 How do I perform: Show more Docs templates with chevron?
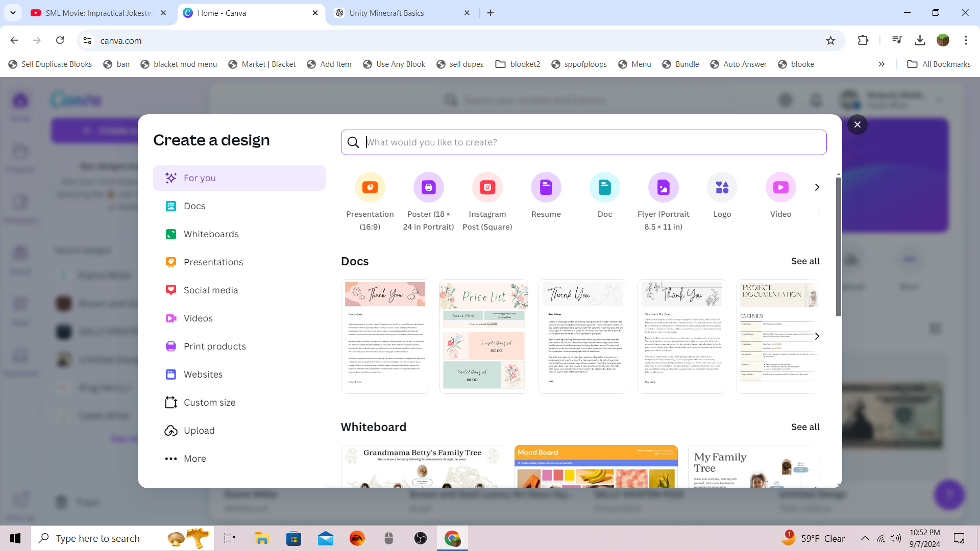tap(817, 336)
